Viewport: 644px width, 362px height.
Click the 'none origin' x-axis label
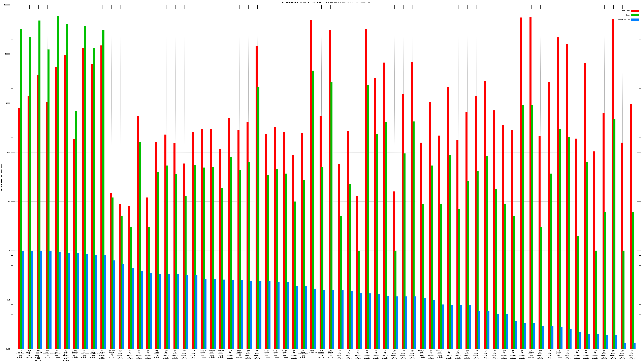pos(312,352)
